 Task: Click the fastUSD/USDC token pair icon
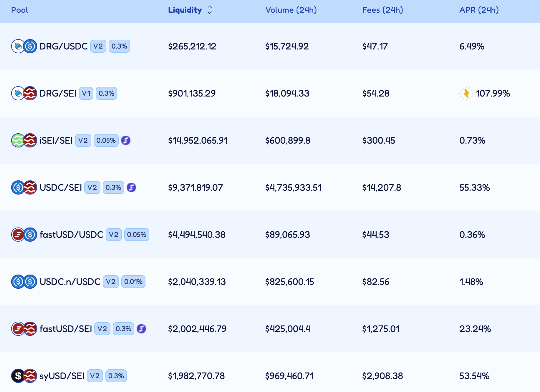pos(24,235)
